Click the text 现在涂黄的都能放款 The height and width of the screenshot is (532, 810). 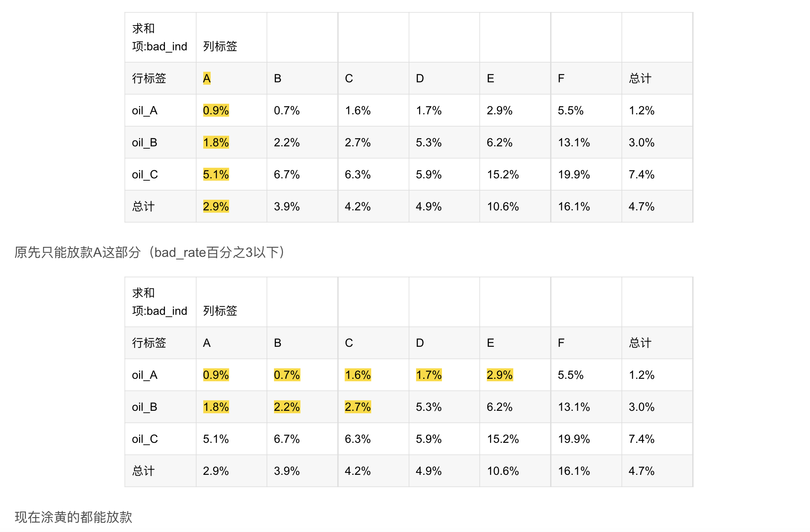pos(73,517)
